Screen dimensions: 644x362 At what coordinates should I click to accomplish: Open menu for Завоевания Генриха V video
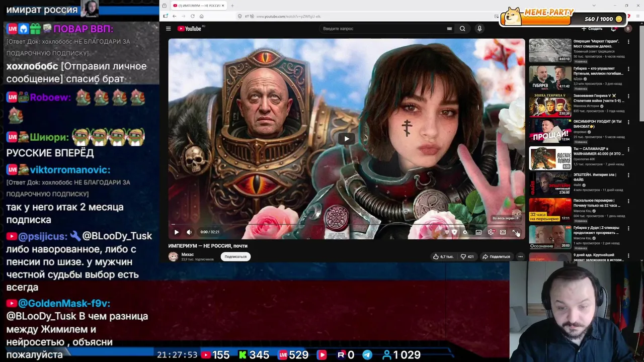point(628,96)
